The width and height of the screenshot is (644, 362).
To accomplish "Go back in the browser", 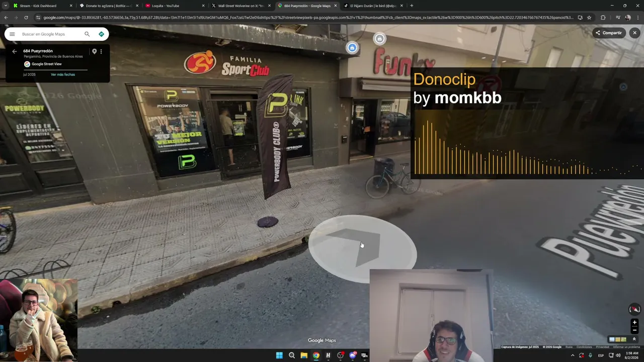I will 6,18.
